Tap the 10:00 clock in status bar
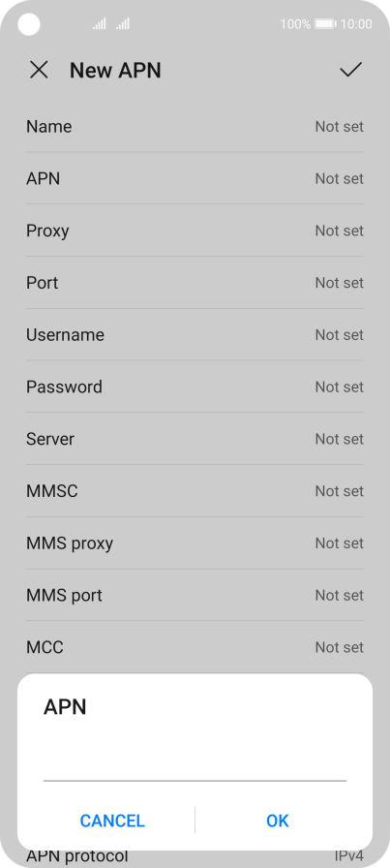 pyautogui.click(x=356, y=24)
